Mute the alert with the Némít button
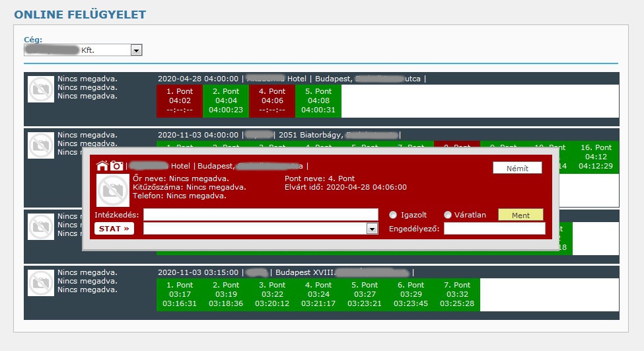The height and width of the screenshot is (351, 644). point(517,168)
